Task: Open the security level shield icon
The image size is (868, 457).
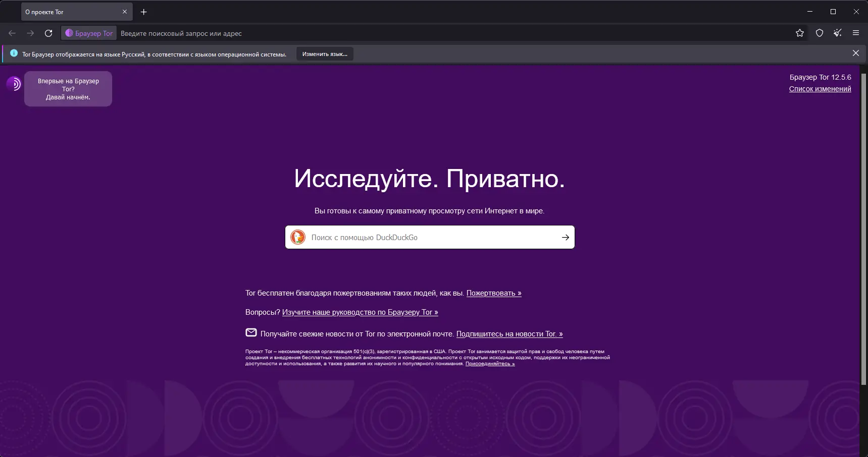Action: (x=820, y=33)
